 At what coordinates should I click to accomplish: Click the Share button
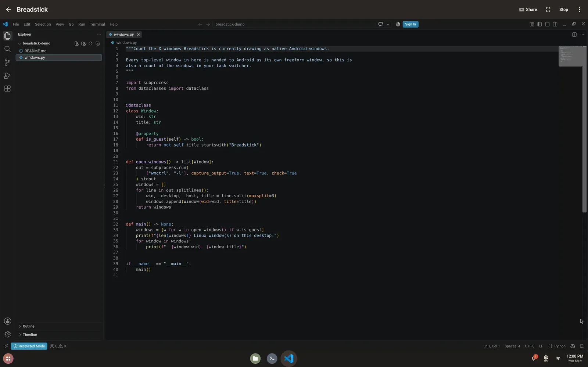(x=528, y=10)
